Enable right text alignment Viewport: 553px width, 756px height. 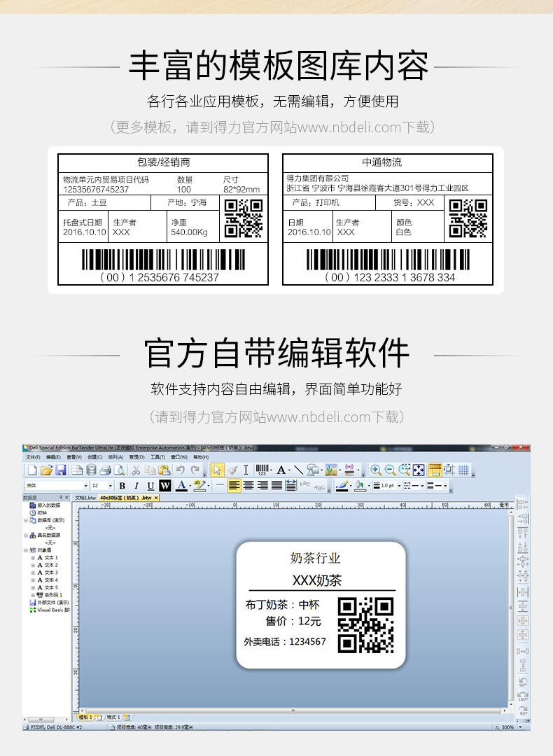pos(262,486)
